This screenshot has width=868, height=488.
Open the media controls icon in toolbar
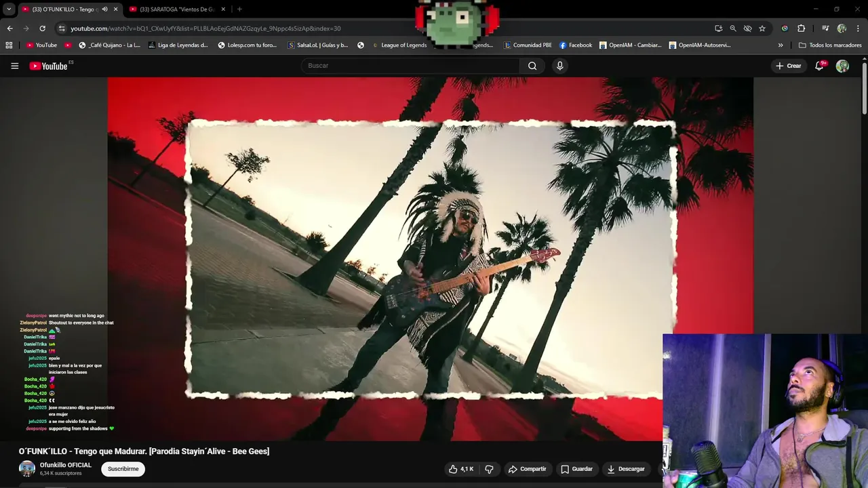coord(825,28)
